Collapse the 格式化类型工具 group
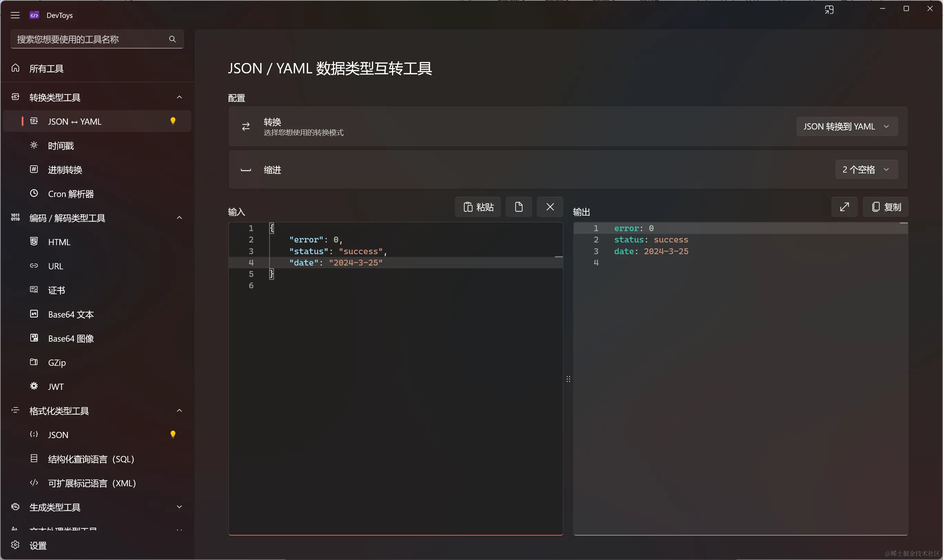 point(179,411)
